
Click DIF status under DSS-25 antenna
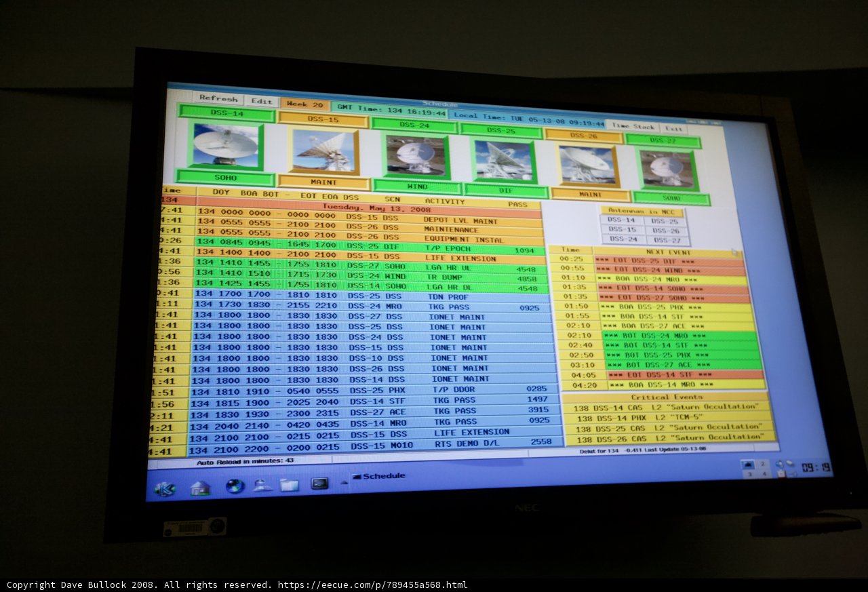pos(505,191)
